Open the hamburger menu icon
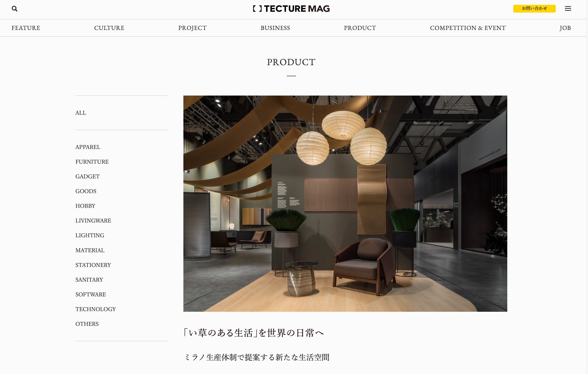The width and height of the screenshot is (588, 374). (x=568, y=8)
